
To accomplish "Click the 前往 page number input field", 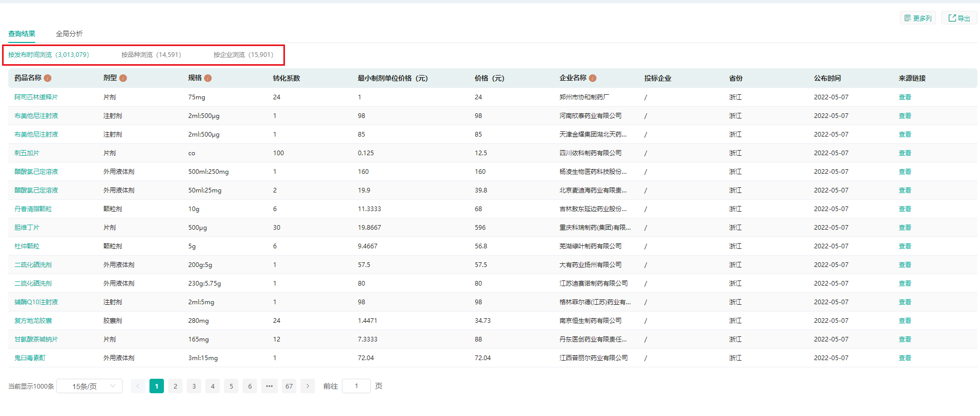I will 356,386.
